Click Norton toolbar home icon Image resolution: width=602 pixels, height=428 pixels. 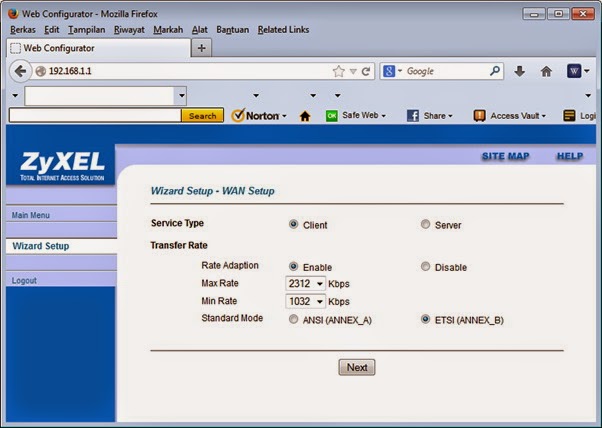pyautogui.click(x=305, y=116)
